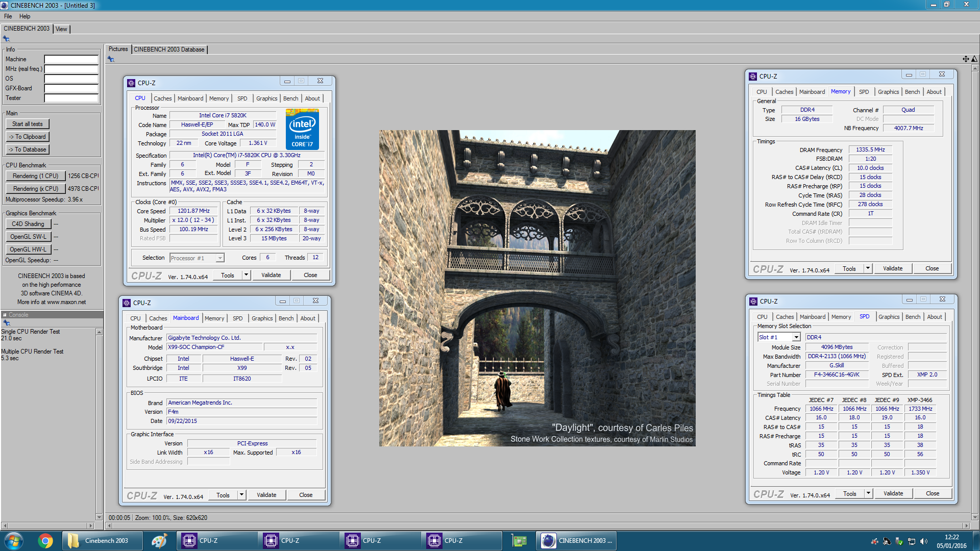Click To Clipboard button

tap(28, 137)
